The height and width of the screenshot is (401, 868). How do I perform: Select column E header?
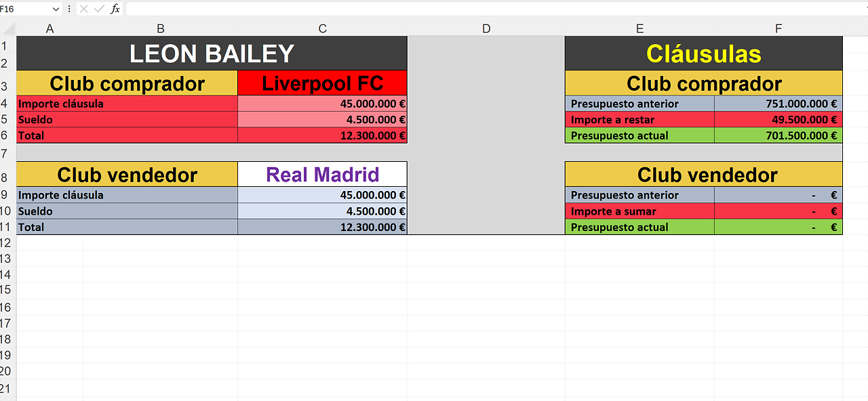pyautogui.click(x=639, y=28)
